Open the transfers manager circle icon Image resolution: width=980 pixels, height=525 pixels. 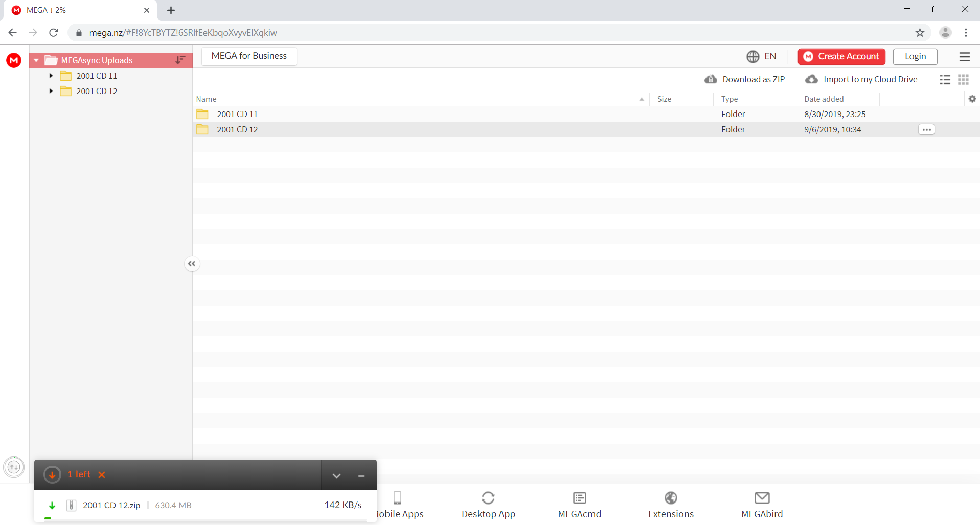(14, 467)
